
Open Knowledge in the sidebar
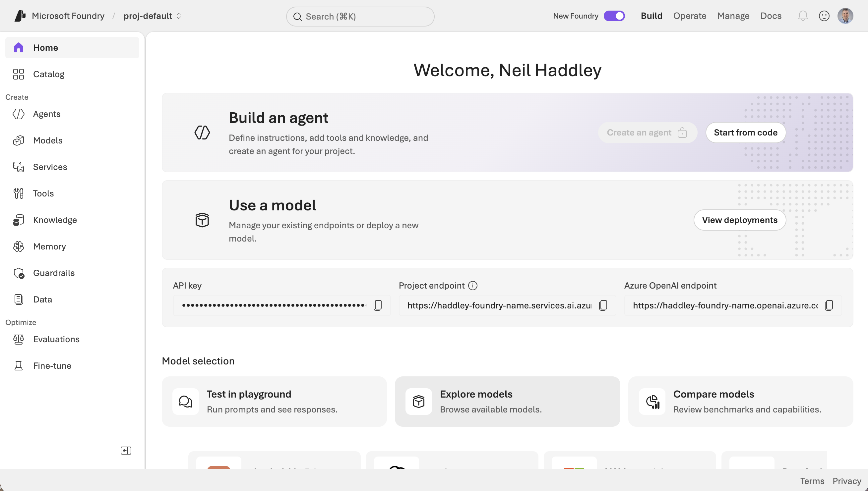click(x=72, y=220)
